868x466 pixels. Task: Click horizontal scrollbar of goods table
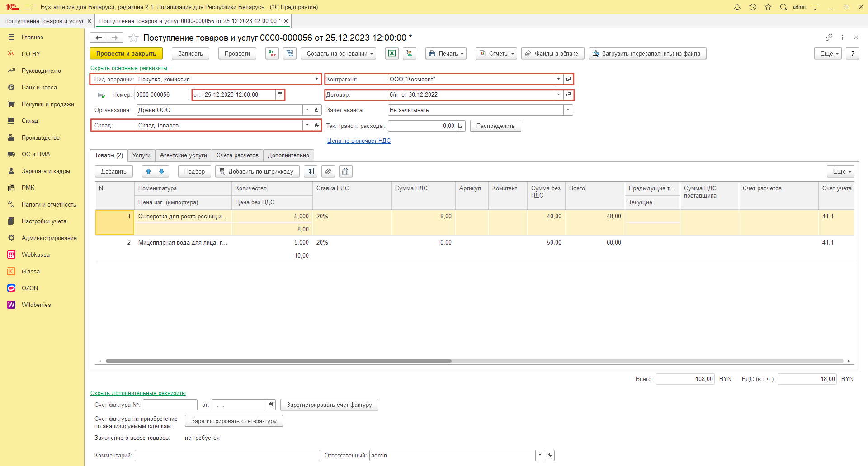click(x=278, y=361)
